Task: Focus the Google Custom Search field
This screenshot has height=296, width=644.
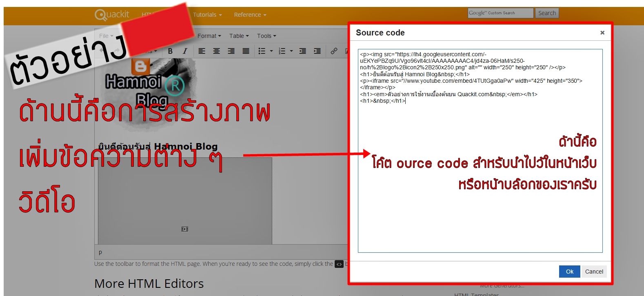Action: pos(500,13)
